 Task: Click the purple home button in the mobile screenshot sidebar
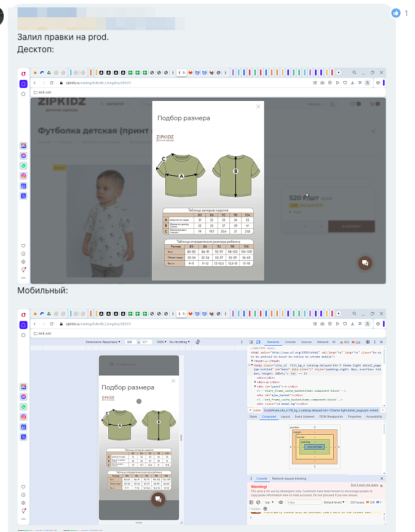click(x=23, y=325)
